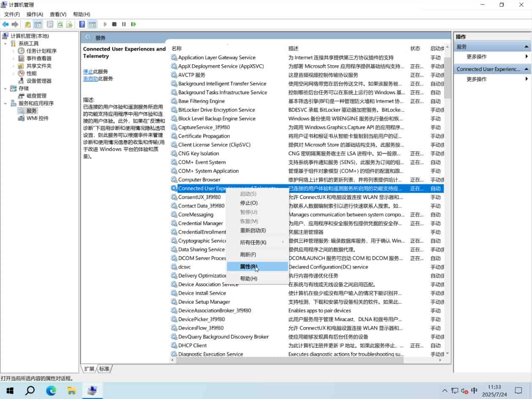Open the 操作(A) menu

pos(35,14)
